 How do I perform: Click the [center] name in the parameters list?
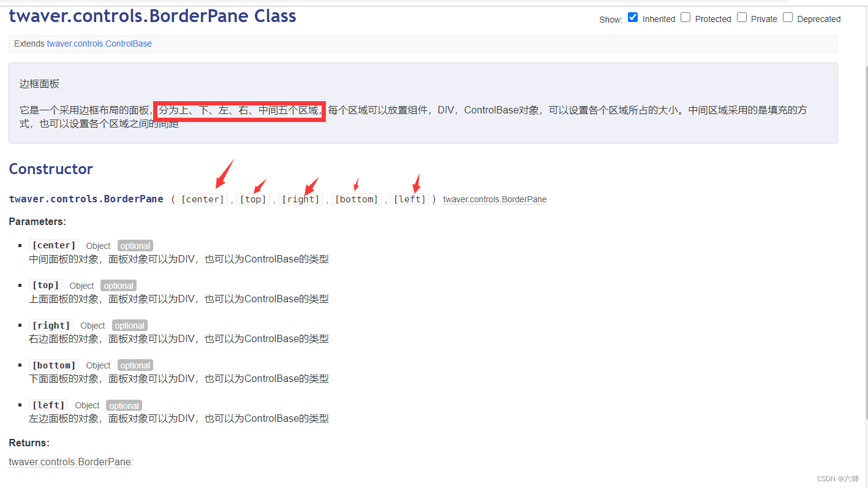click(x=54, y=245)
